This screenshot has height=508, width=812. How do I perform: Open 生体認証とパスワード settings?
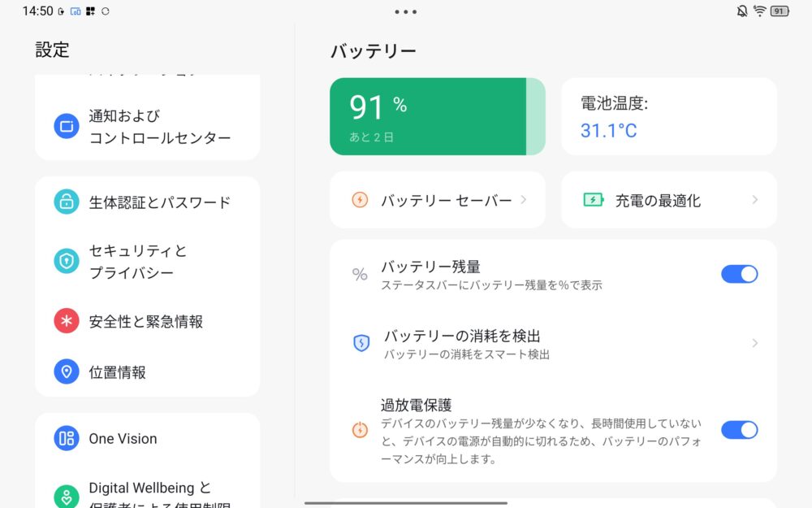pos(160,202)
